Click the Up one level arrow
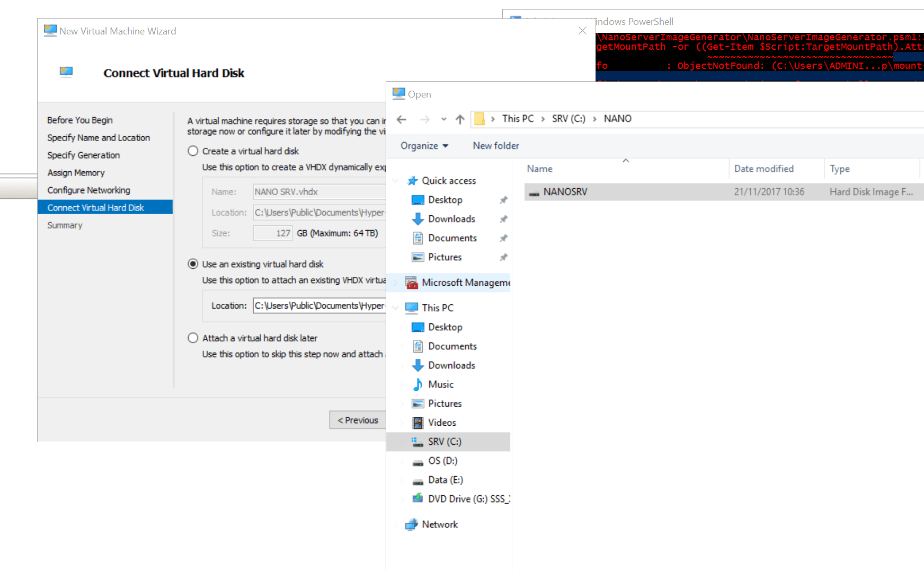 (460, 119)
